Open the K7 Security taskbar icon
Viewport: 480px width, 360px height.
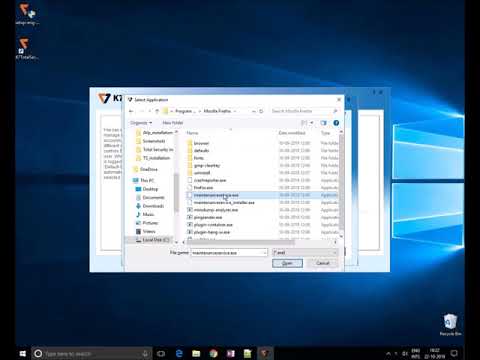click(265, 353)
